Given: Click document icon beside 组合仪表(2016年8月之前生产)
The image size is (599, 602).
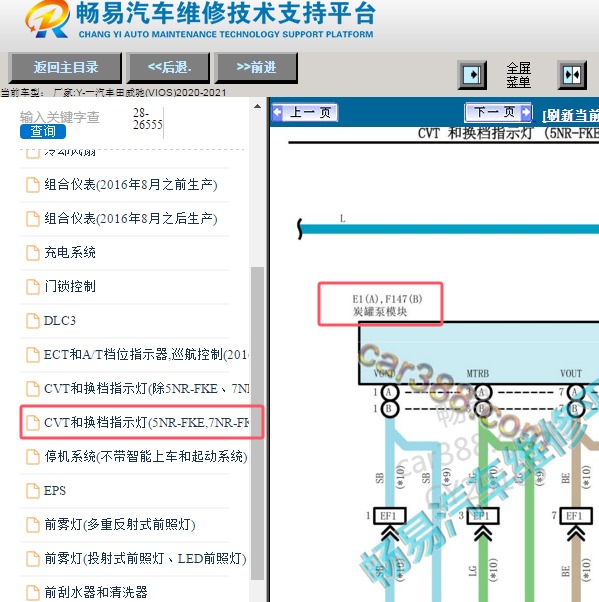Looking at the screenshot, I should point(33,185).
